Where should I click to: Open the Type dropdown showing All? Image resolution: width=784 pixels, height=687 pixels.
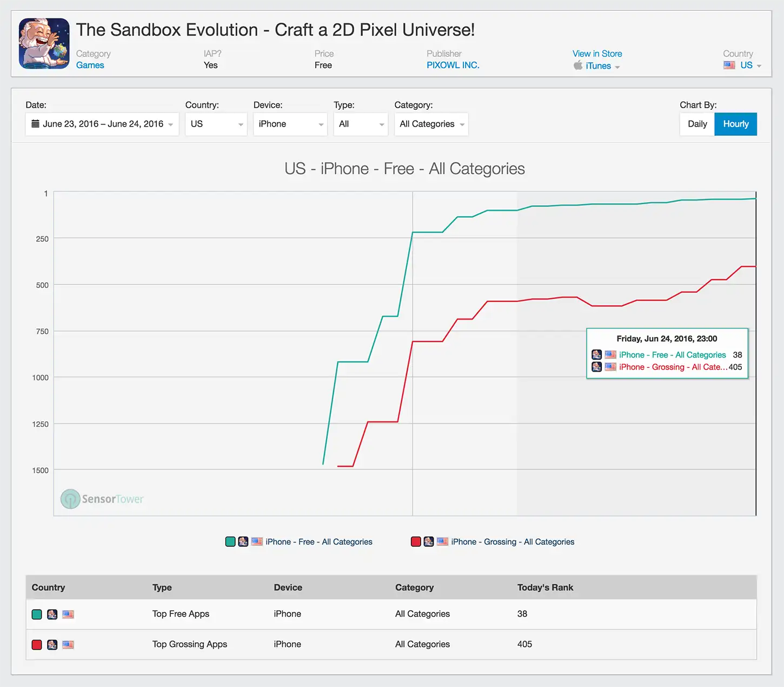click(361, 124)
